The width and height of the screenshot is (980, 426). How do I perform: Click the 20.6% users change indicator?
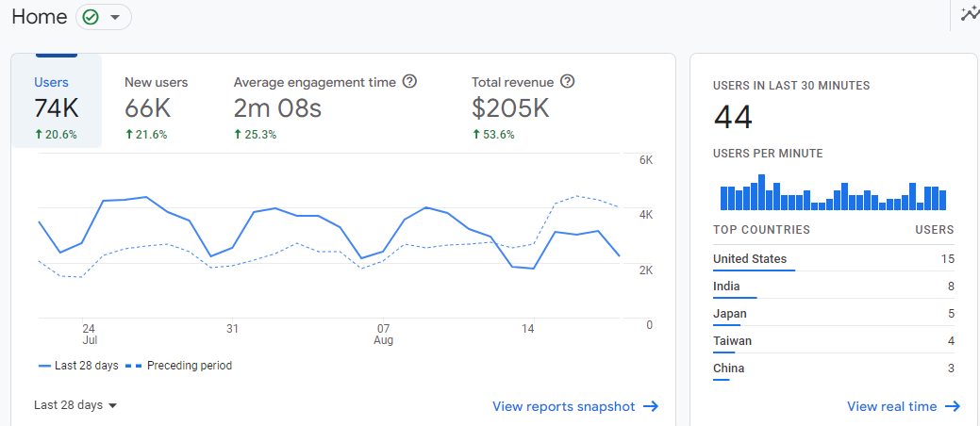pyautogui.click(x=56, y=134)
